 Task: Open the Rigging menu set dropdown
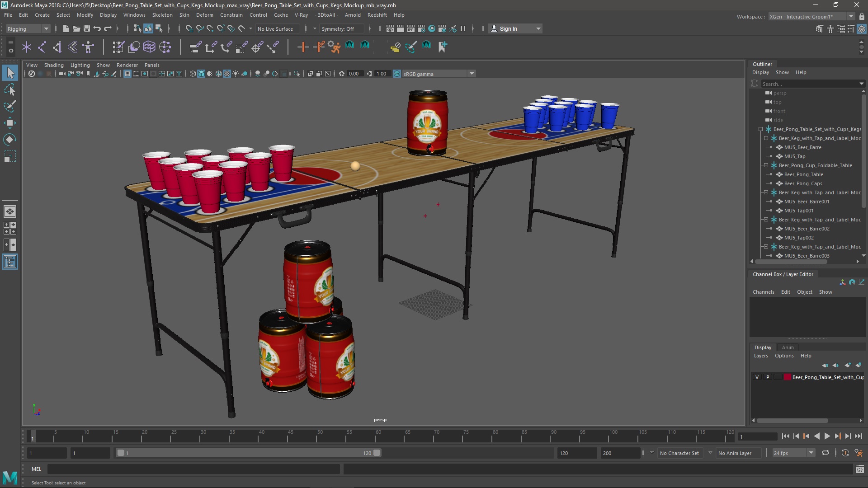pyautogui.click(x=28, y=28)
